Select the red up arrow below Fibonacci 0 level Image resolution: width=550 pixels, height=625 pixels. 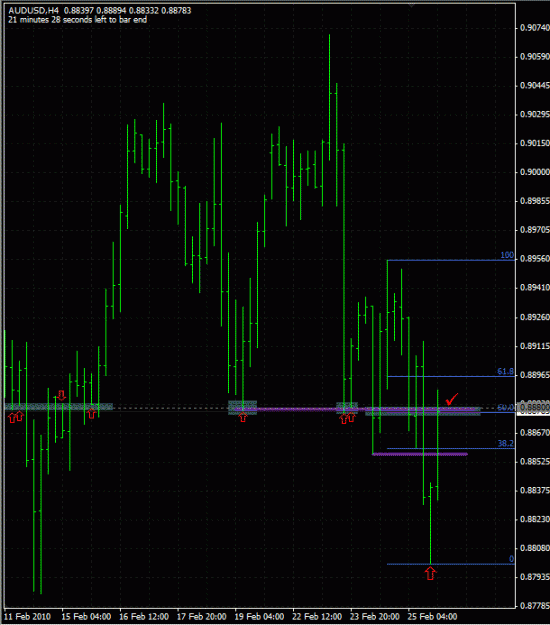(x=430, y=574)
